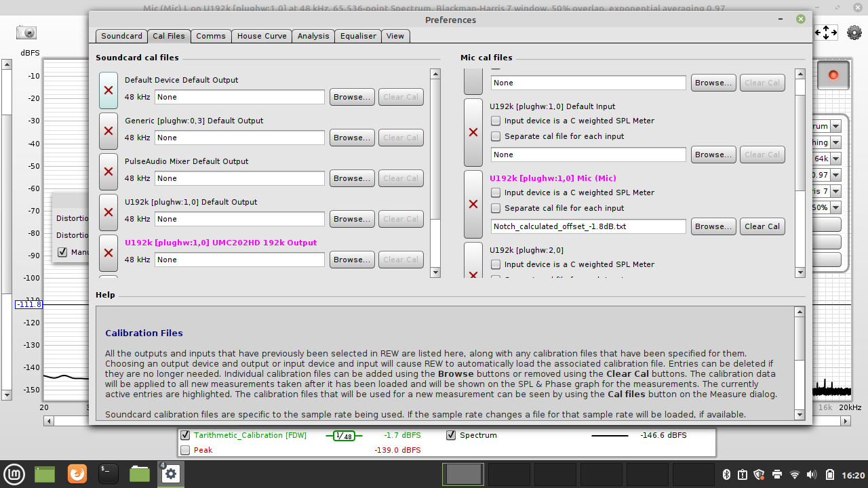Launch Firefox from the taskbar
868x488 pixels.
[x=77, y=473]
